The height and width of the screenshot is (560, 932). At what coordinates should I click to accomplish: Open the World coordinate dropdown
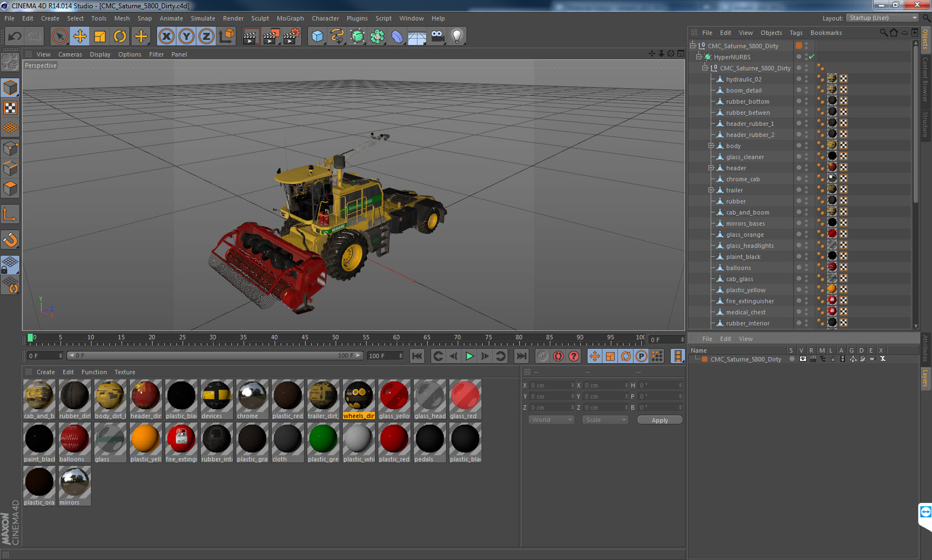click(551, 420)
